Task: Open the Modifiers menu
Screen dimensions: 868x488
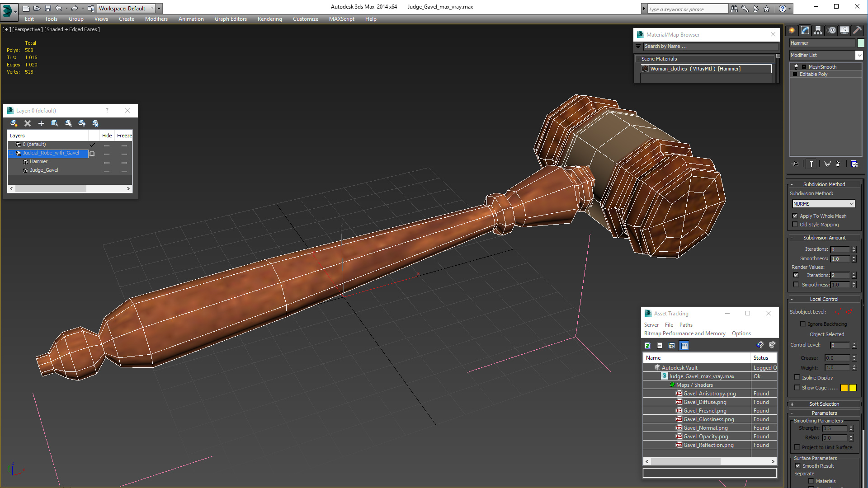Action: click(156, 19)
